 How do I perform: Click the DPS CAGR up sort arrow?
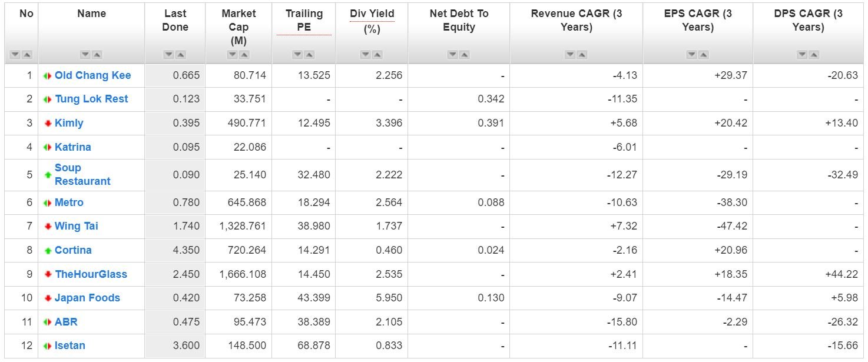pyautogui.click(x=814, y=55)
